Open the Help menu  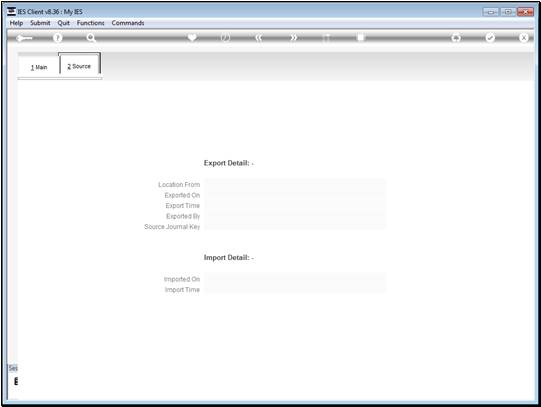16,23
